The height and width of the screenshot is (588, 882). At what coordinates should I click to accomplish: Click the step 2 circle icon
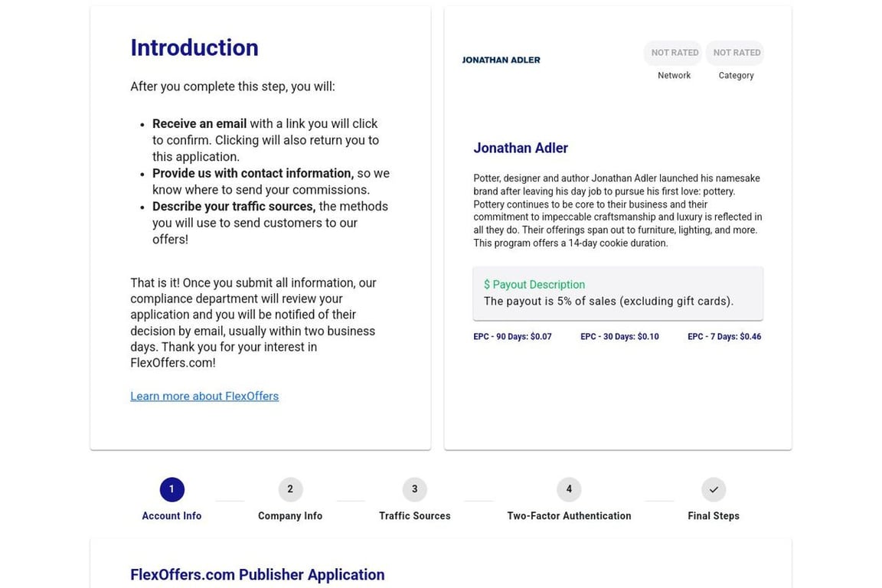coord(290,489)
